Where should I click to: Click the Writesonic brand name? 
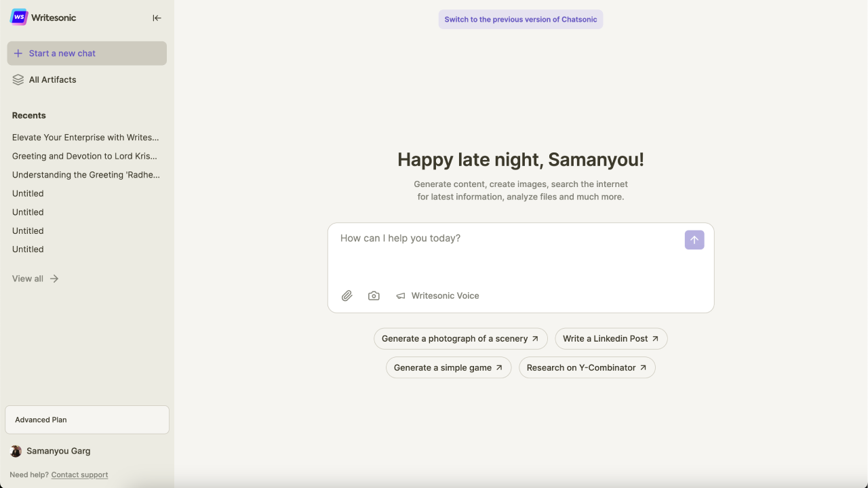point(54,18)
